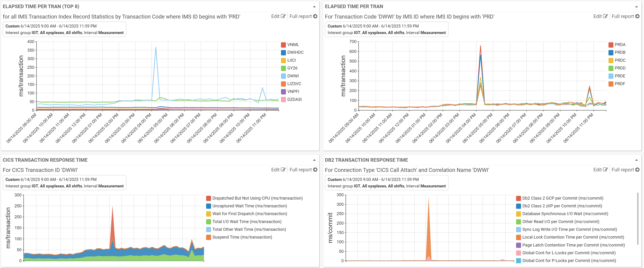644x268 pixels.
Task: Click Edit pencil icon in DWWI IMS panel
Action: click(x=605, y=16)
